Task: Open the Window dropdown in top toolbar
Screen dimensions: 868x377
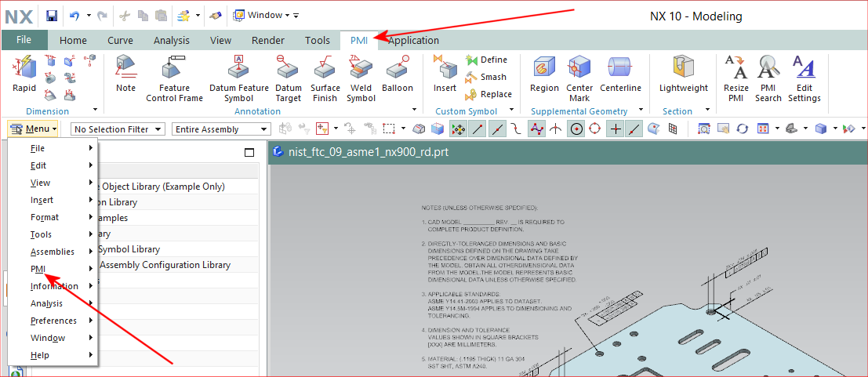Action: coord(261,16)
